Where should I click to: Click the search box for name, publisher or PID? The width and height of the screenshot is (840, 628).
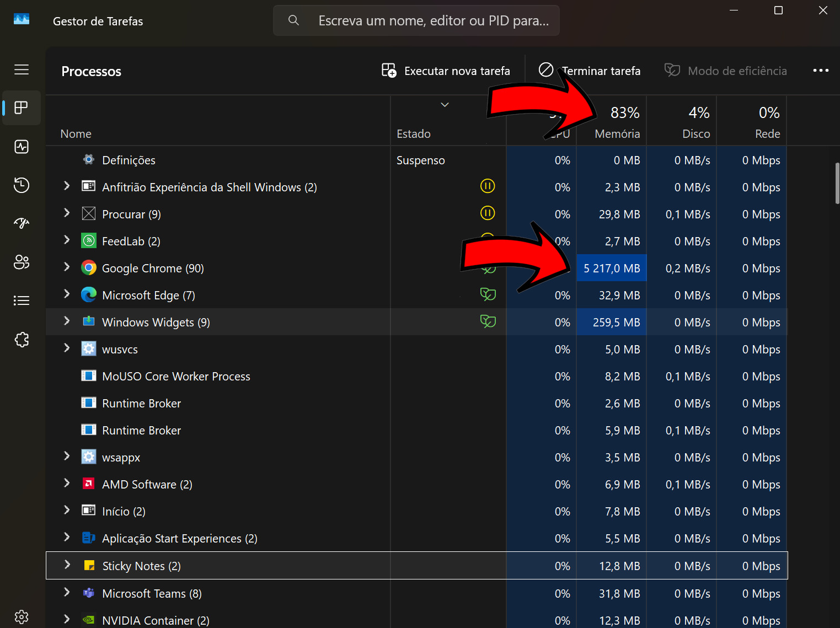point(416,20)
